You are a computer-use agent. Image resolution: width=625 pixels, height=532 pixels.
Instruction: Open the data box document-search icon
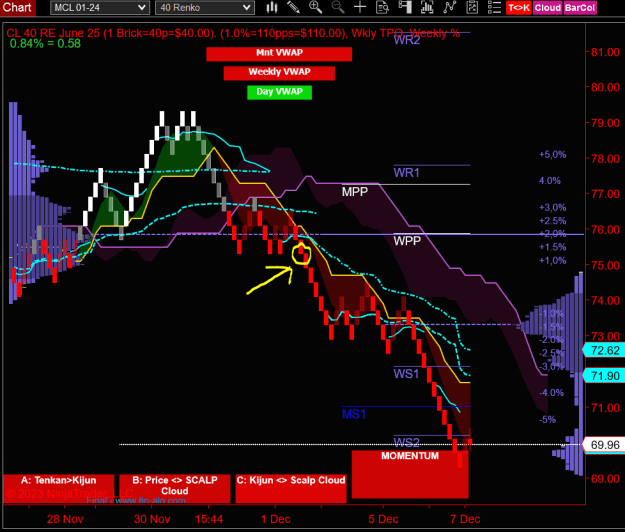(382, 7)
